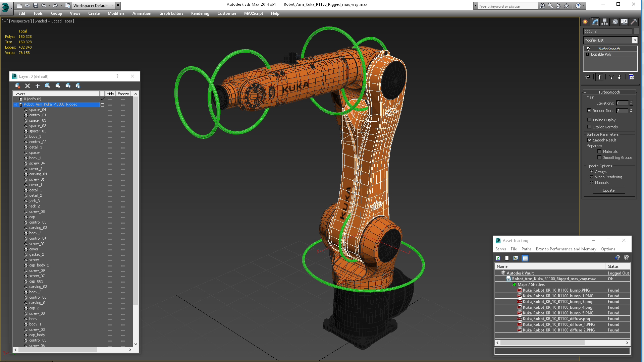Viewport: 644px width, 362px height.
Task: Refresh the Asset Tracking list
Action: tap(498, 258)
